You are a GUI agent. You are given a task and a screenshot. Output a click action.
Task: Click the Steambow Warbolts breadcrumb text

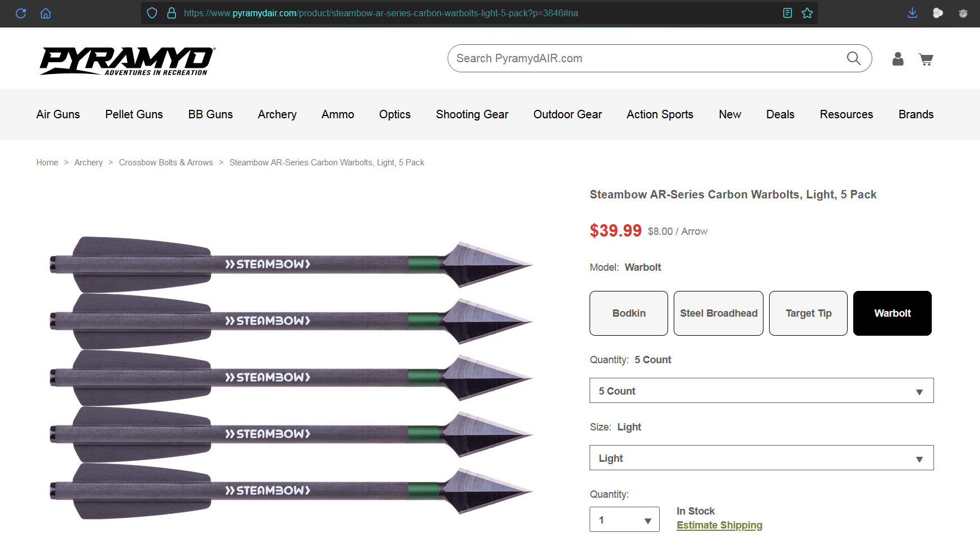[x=326, y=163]
